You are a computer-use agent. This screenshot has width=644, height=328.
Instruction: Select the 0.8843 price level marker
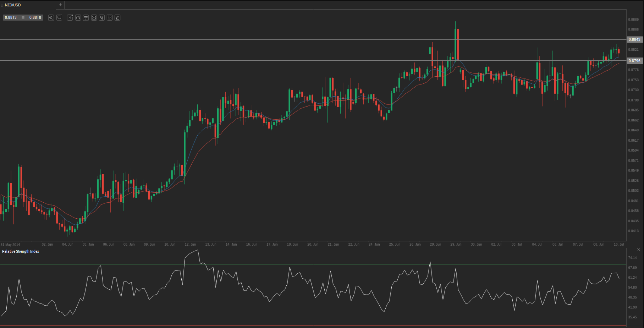click(634, 39)
